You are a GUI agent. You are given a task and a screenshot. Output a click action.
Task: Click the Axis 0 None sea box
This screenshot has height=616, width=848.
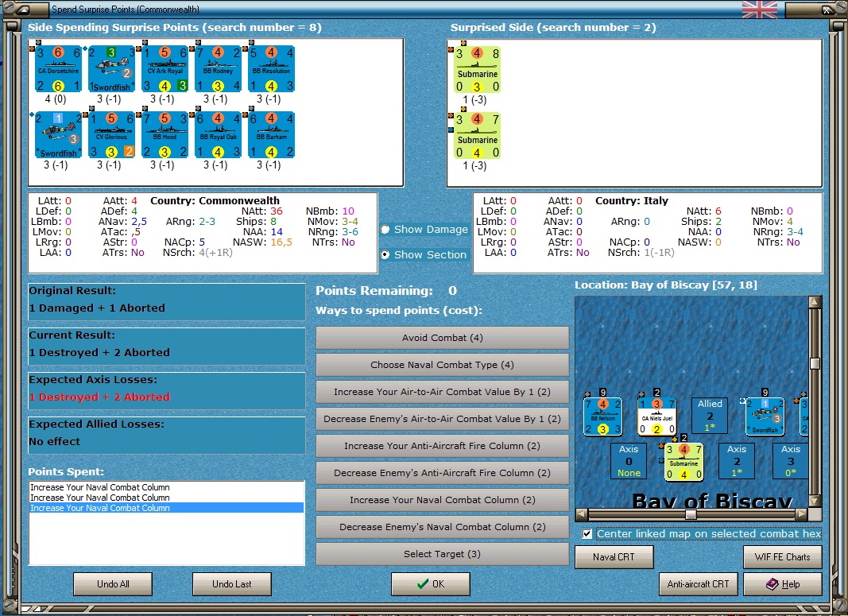(x=629, y=461)
